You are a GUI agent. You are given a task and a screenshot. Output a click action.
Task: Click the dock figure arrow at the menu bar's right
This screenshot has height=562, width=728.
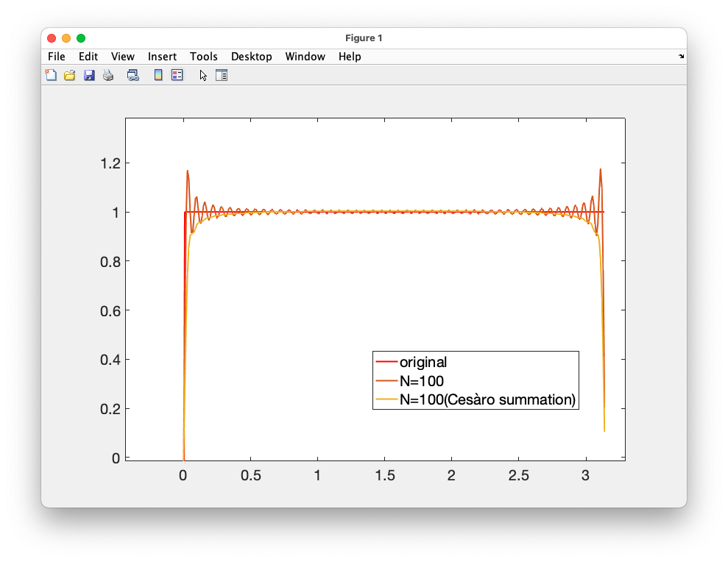point(681,56)
